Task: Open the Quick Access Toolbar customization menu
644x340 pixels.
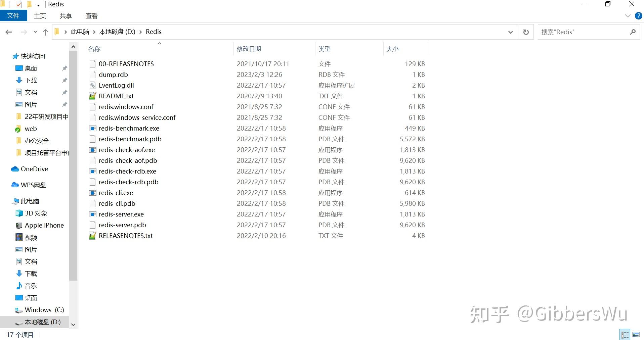Action: pyautogui.click(x=38, y=4)
